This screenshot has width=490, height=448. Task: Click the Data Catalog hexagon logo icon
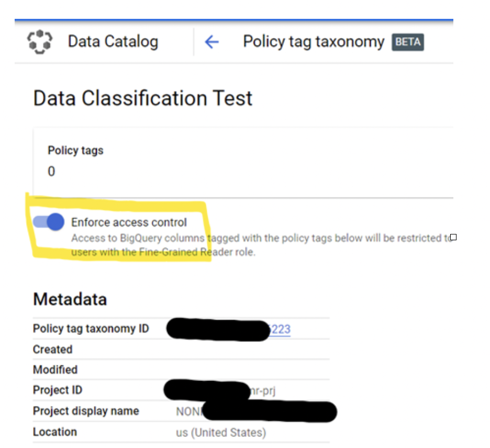(40, 42)
